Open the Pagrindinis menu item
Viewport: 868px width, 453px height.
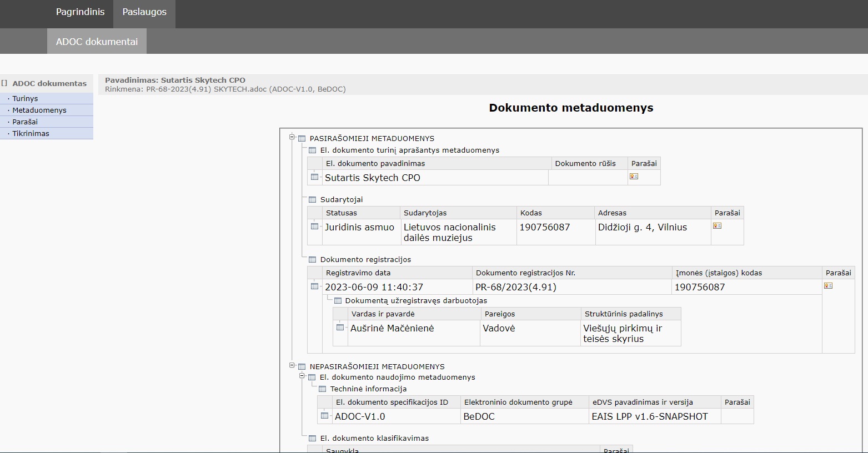point(80,12)
